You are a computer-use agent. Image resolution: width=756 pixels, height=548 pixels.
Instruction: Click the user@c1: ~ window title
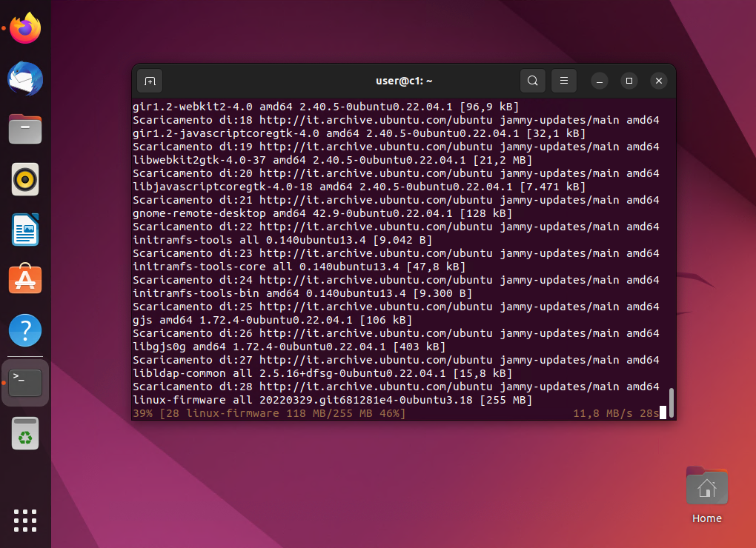(x=404, y=81)
